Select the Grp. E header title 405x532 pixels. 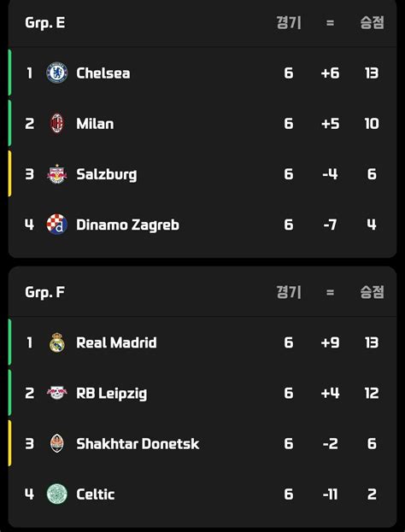click(44, 23)
